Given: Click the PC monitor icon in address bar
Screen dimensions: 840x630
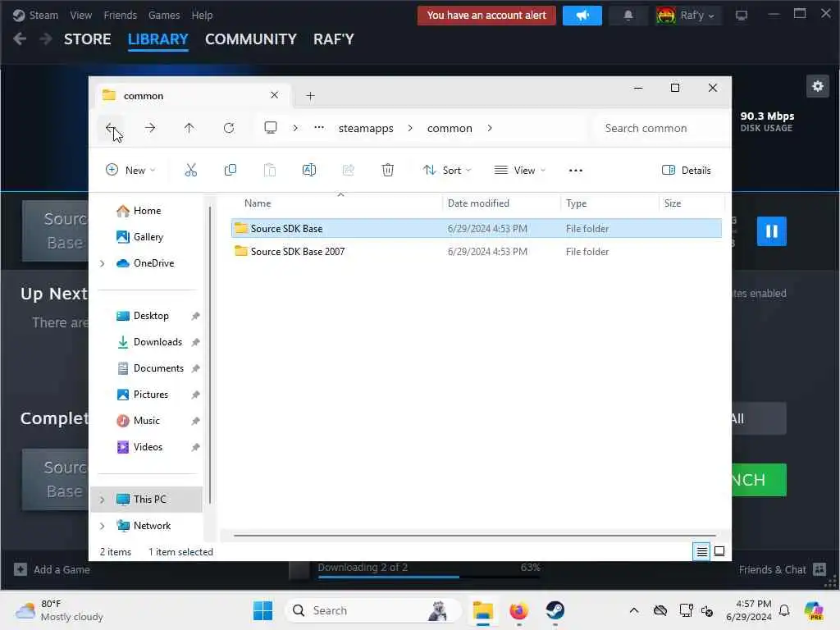Looking at the screenshot, I should tap(271, 127).
